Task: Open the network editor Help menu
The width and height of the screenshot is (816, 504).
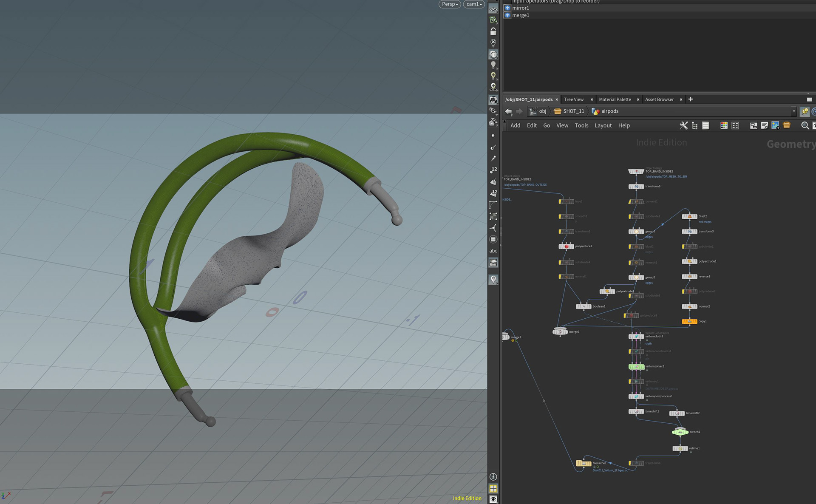Action: pyautogui.click(x=624, y=125)
